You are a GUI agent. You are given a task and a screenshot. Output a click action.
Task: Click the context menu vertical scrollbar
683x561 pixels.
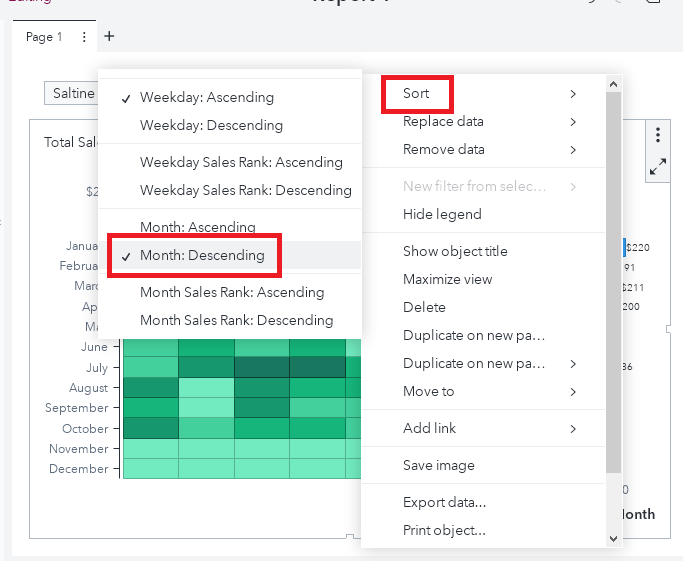[x=613, y=300]
